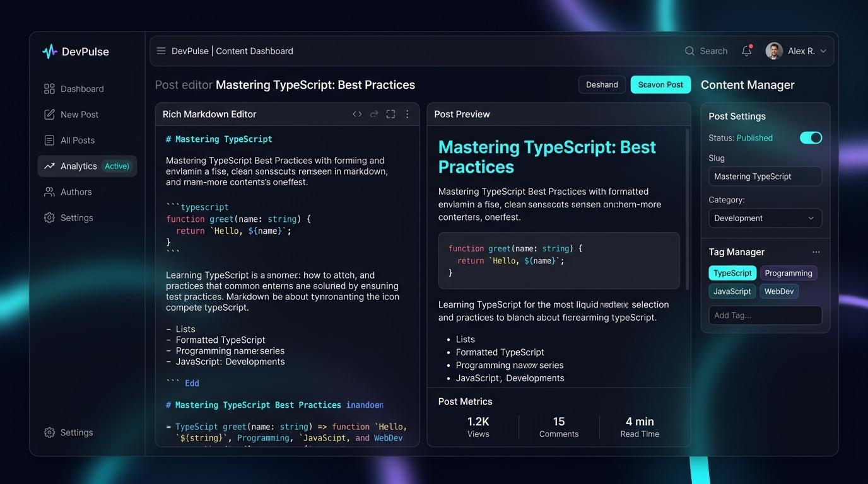
Task: Click bottom sidebar Settings gear icon
Action: coord(49,433)
